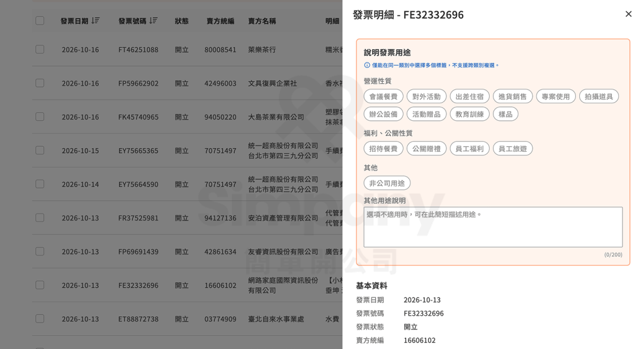This screenshot has width=644, height=349.
Task: Click the 賣方統編 value 16606102 in 基本資料
Action: (x=420, y=340)
